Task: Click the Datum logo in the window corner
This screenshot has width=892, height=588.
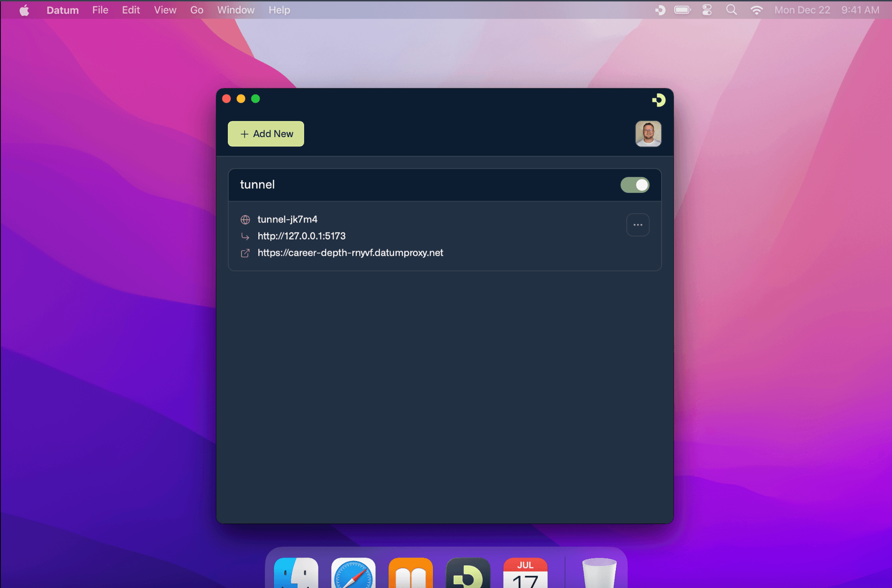Action: pos(659,100)
